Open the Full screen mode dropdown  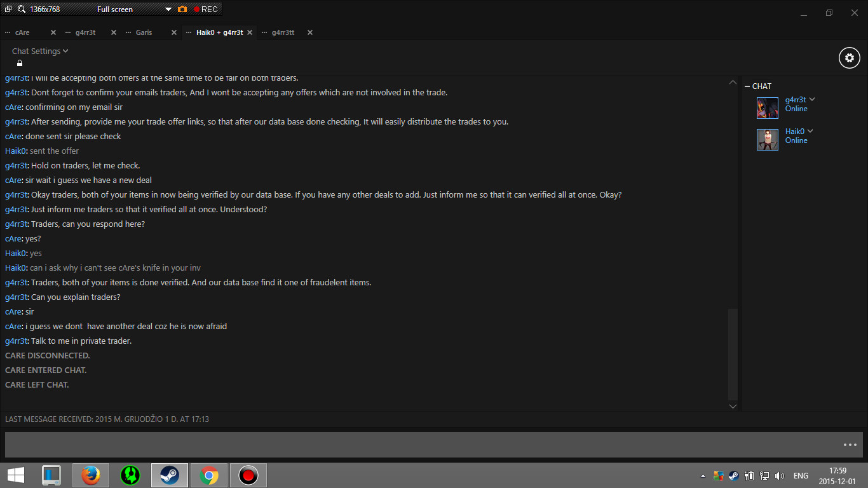click(168, 9)
